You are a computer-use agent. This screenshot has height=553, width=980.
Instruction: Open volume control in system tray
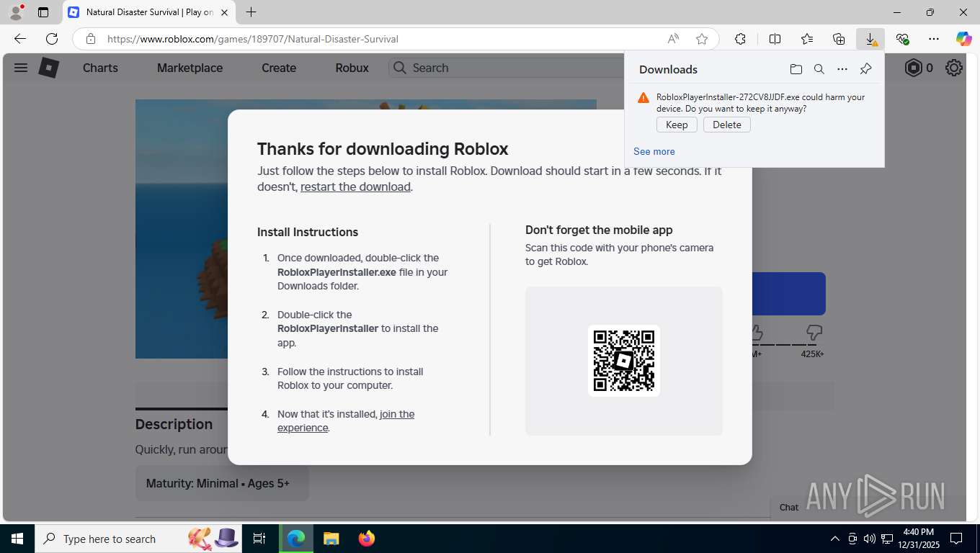coord(870,539)
